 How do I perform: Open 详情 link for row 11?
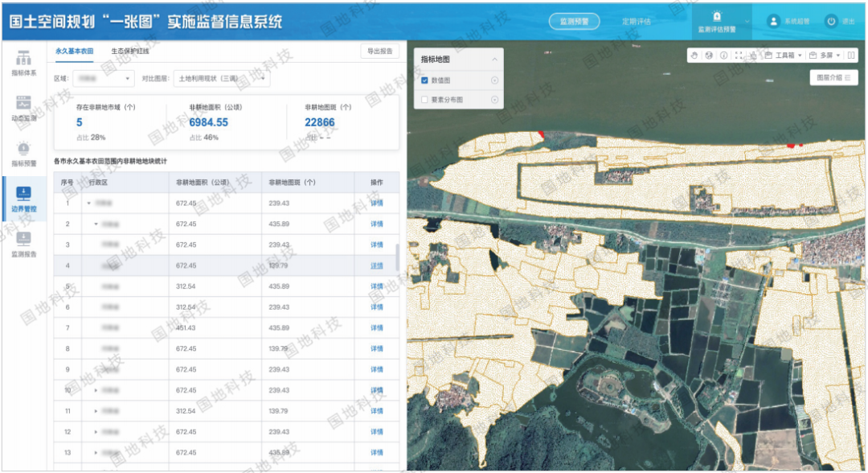point(377,411)
